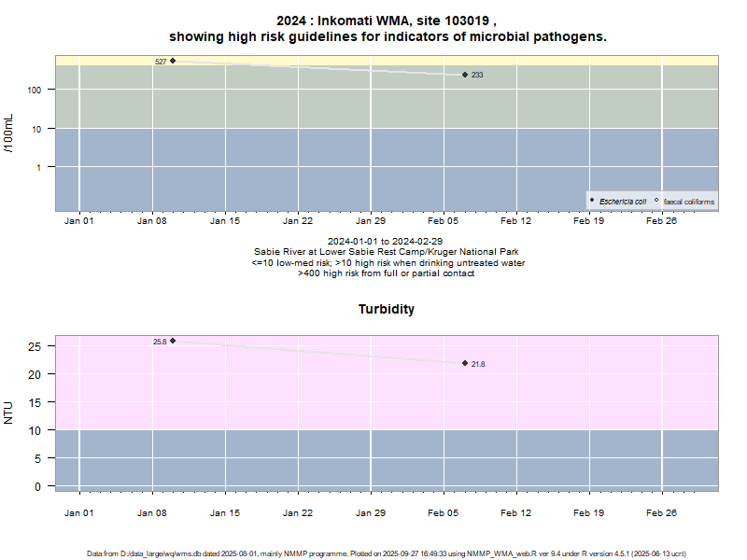Click the NTU y-axis label
Screen dimensions: 747x560
[x=9, y=413]
